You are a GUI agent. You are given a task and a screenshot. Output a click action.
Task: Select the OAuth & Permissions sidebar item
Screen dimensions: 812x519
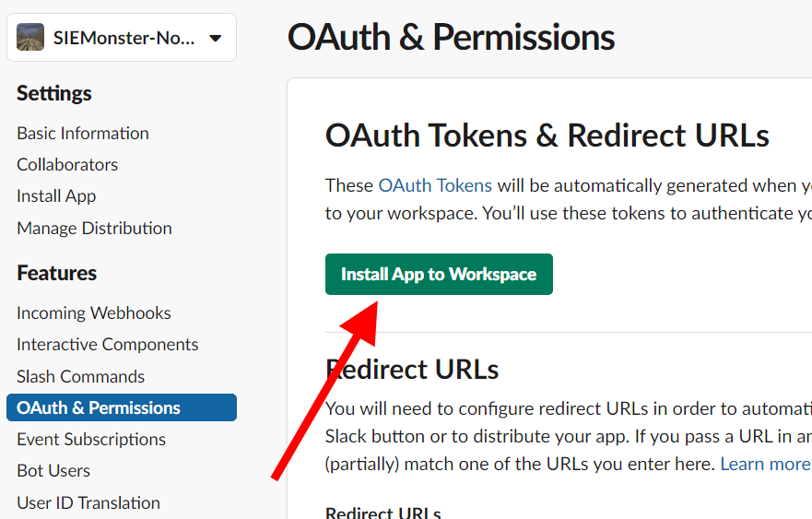(x=99, y=407)
